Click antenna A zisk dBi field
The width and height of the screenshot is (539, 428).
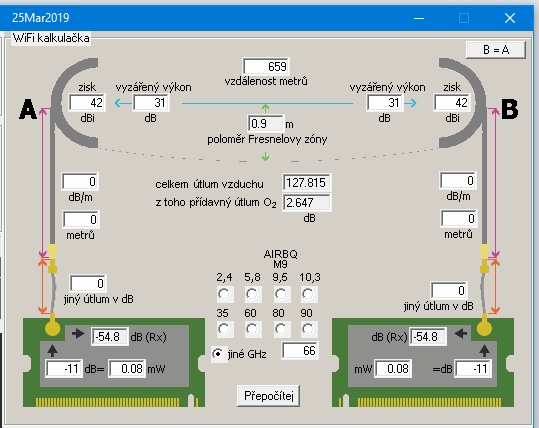87,102
